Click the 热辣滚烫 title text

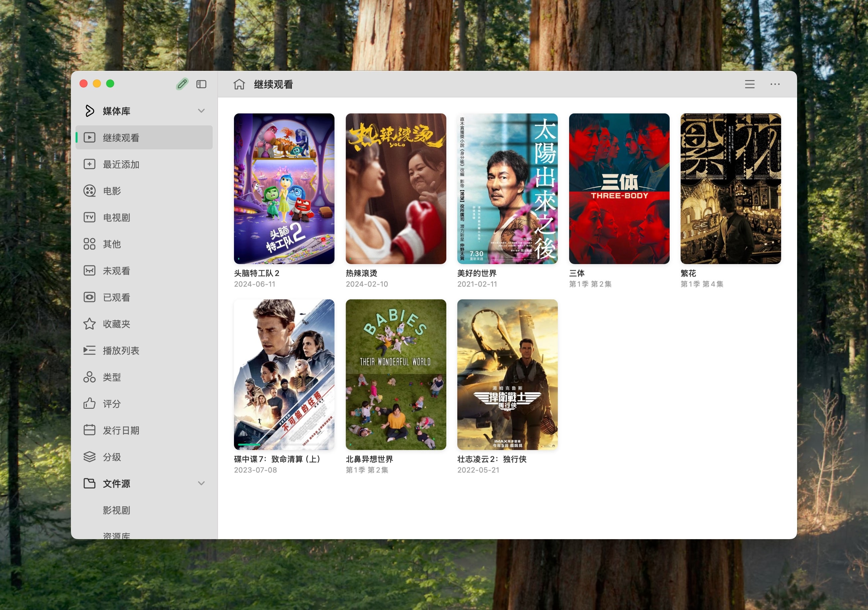coord(361,273)
